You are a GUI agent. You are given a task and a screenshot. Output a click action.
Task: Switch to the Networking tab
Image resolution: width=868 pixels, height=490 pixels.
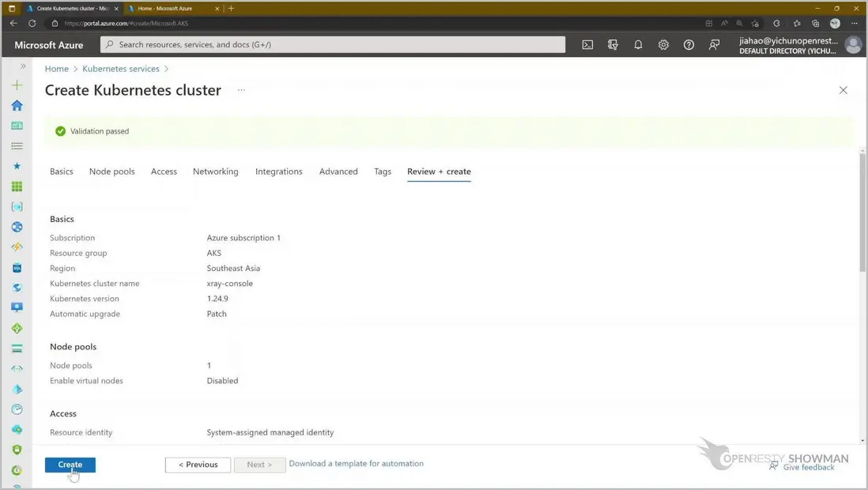[215, 171]
